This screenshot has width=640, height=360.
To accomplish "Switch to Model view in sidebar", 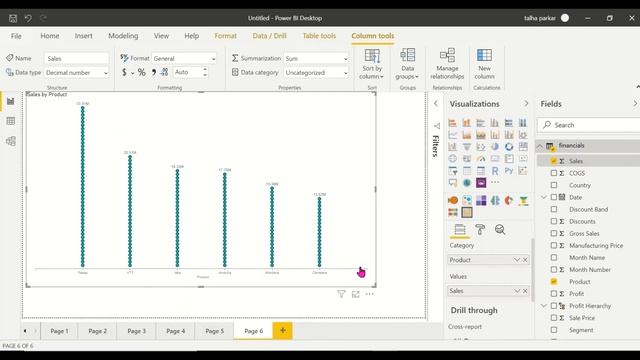I will 11,141.
